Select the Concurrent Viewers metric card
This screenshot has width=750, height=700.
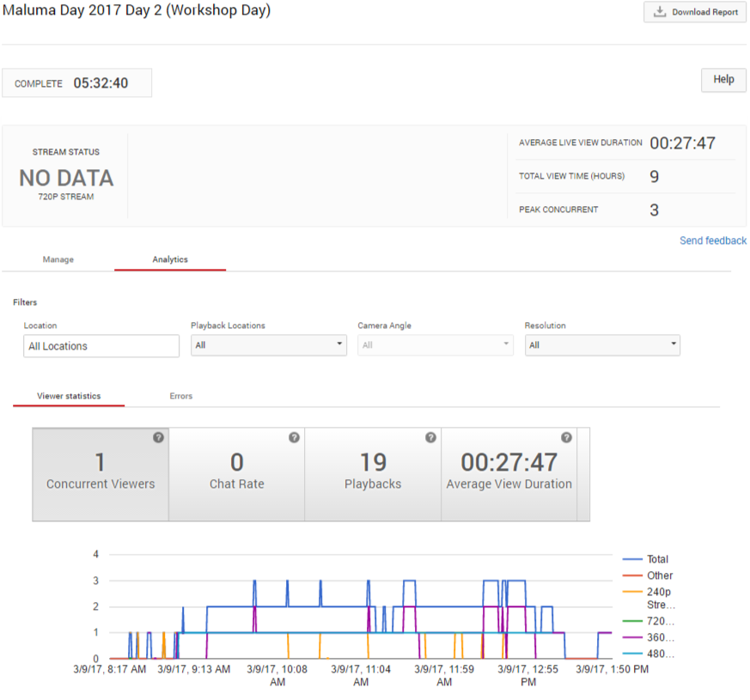tap(101, 474)
